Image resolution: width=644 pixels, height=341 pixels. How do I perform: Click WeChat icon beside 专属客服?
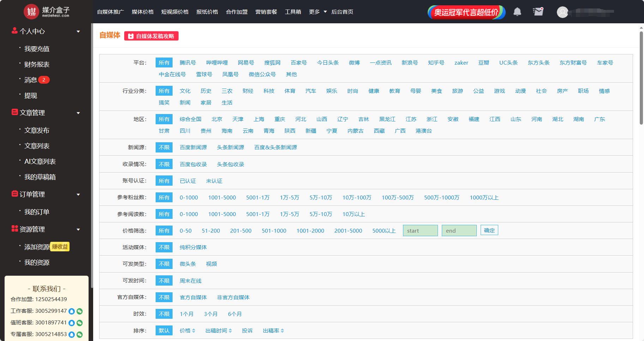[80, 334]
